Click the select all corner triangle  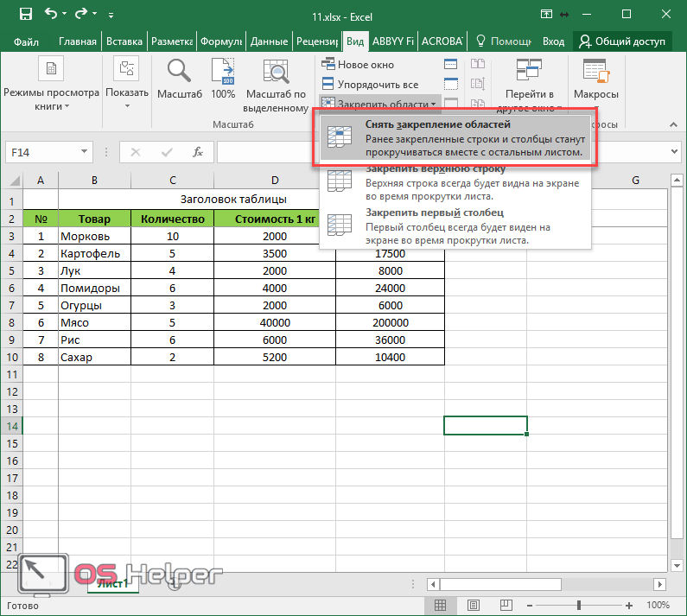tap(14, 180)
